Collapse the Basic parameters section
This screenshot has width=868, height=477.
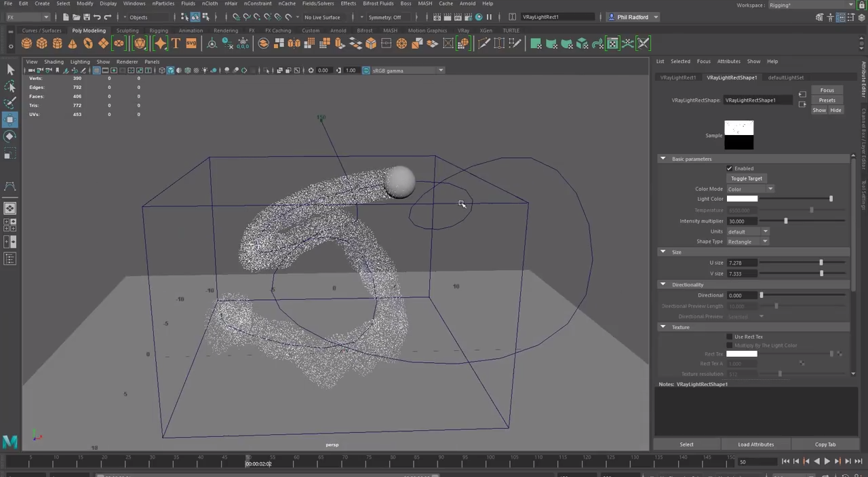[663, 159]
